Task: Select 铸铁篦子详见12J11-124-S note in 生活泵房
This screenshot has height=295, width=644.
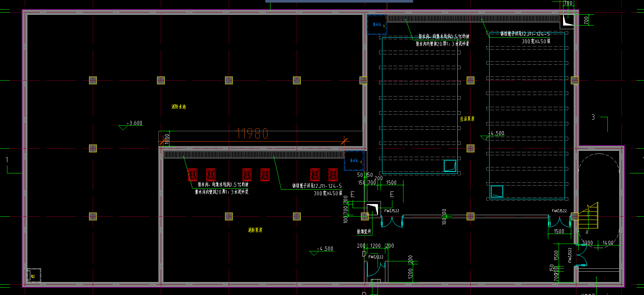Action: click(525, 34)
